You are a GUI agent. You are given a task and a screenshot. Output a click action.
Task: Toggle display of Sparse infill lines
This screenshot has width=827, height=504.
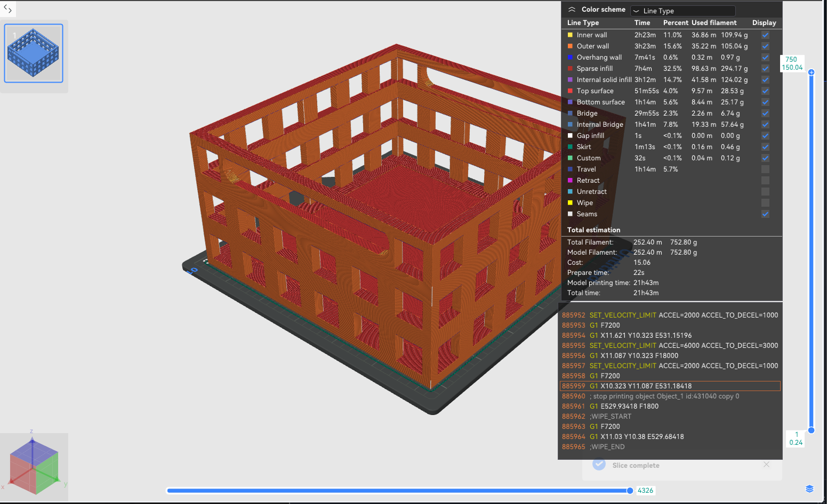[x=765, y=69]
